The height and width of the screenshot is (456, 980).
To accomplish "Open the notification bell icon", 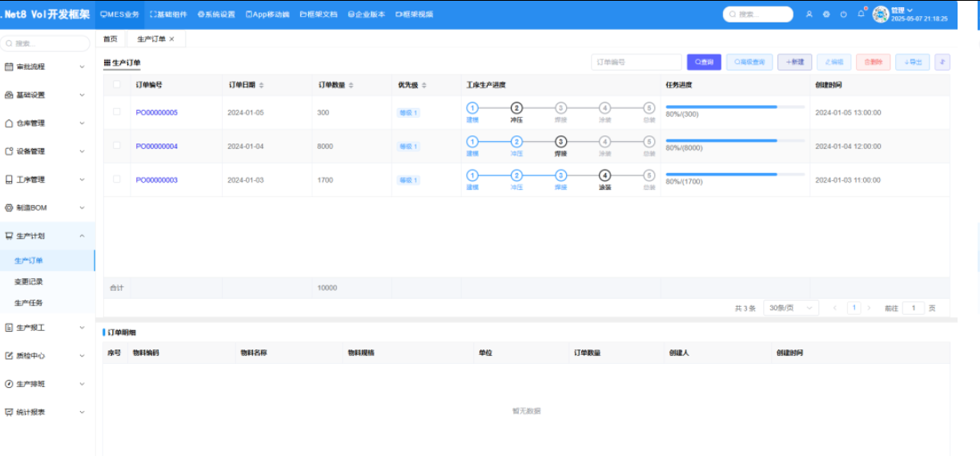I will (x=861, y=14).
